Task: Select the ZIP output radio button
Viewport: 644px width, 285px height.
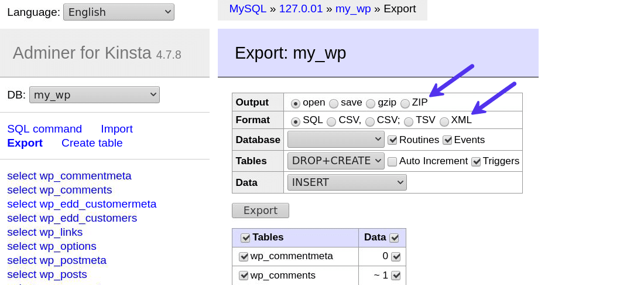Action: [x=405, y=103]
